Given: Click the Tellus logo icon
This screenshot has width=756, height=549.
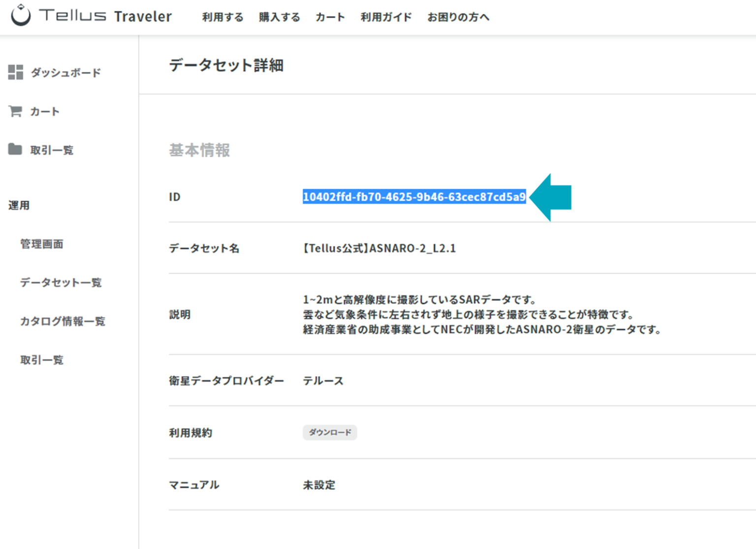Looking at the screenshot, I should point(21,15).
